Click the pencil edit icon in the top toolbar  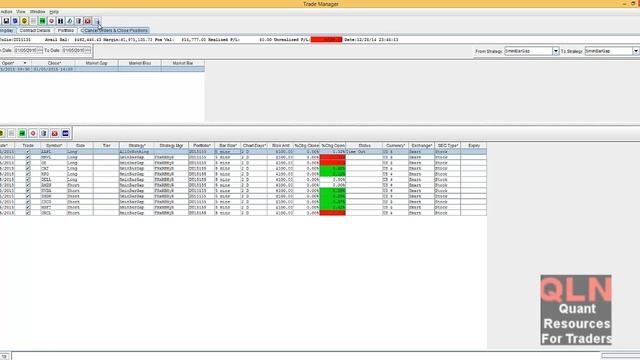tap(69, 21)
